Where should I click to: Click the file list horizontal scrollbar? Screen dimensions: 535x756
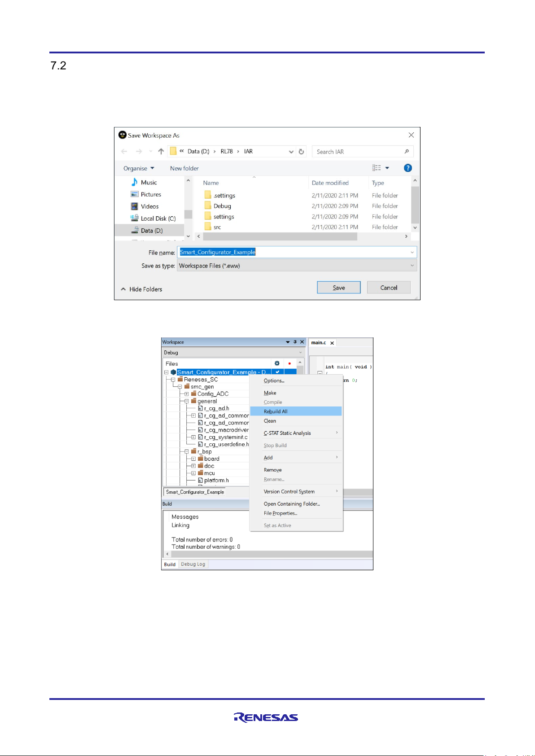point(280,236)
